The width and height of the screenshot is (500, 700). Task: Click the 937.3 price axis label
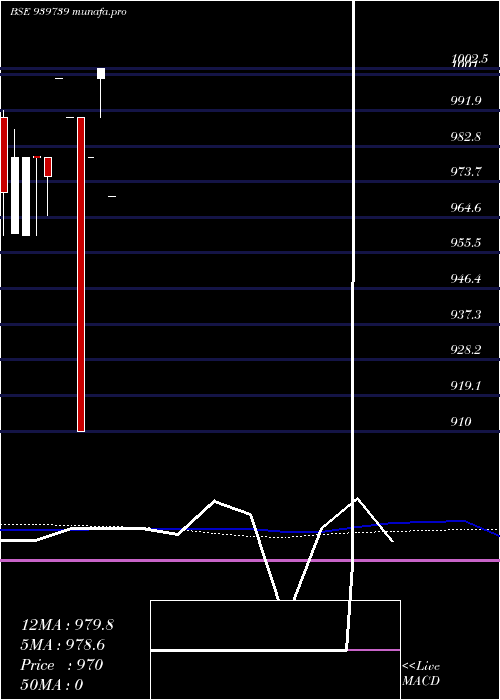coord(466,315)
